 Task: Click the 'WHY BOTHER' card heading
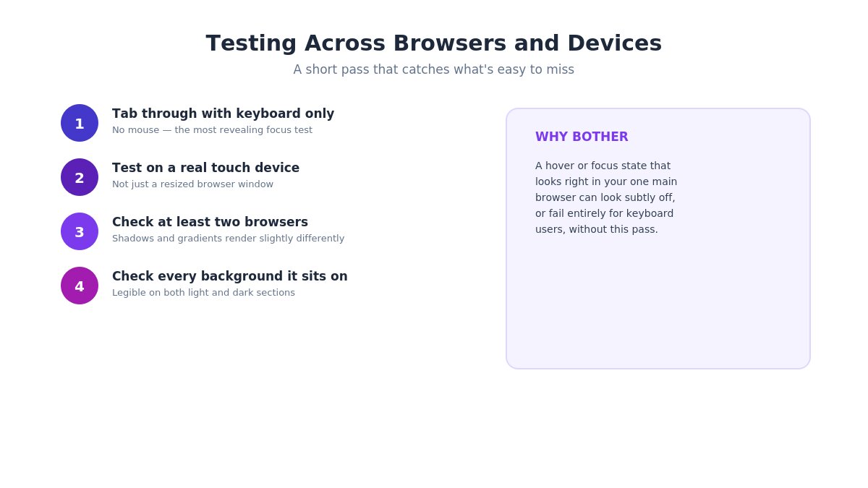point(582,137)
